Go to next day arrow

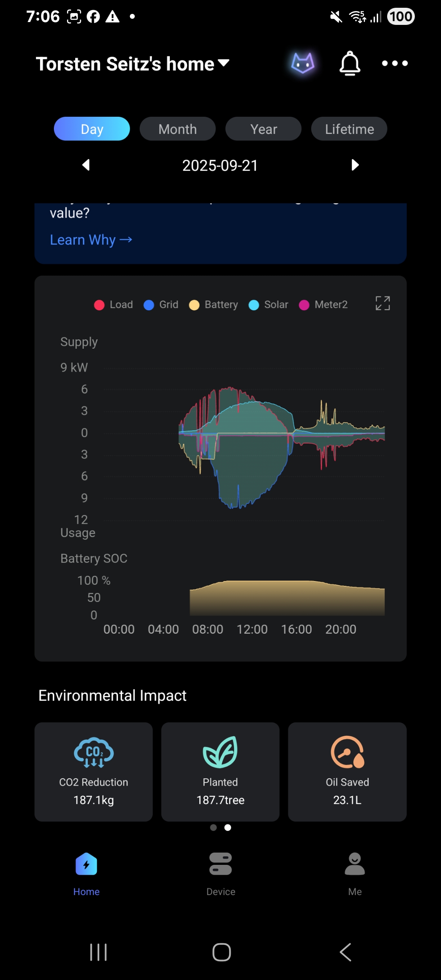click(x=355, y=165)
